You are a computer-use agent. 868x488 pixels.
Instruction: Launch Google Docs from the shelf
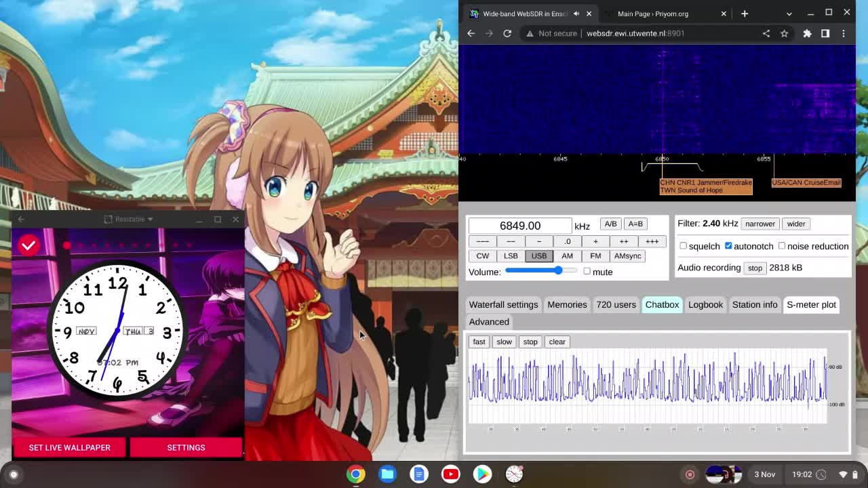pyautogui.click(x=419, y=474)
